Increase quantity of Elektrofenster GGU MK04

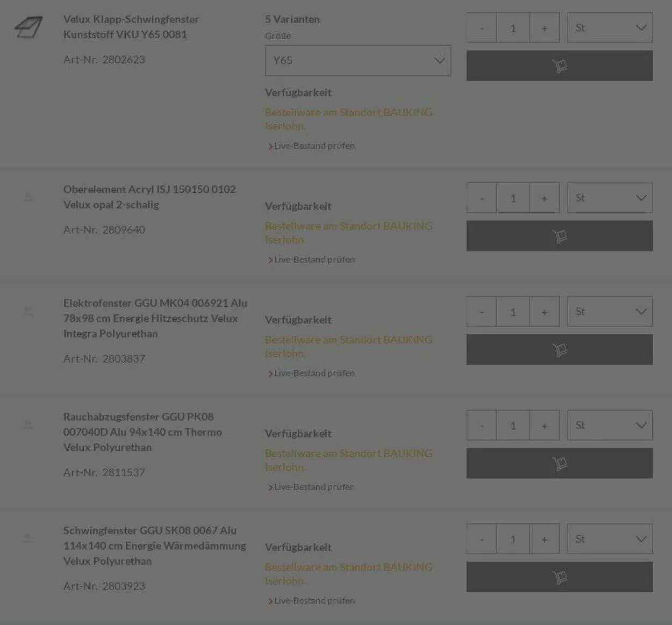point(544,312)
